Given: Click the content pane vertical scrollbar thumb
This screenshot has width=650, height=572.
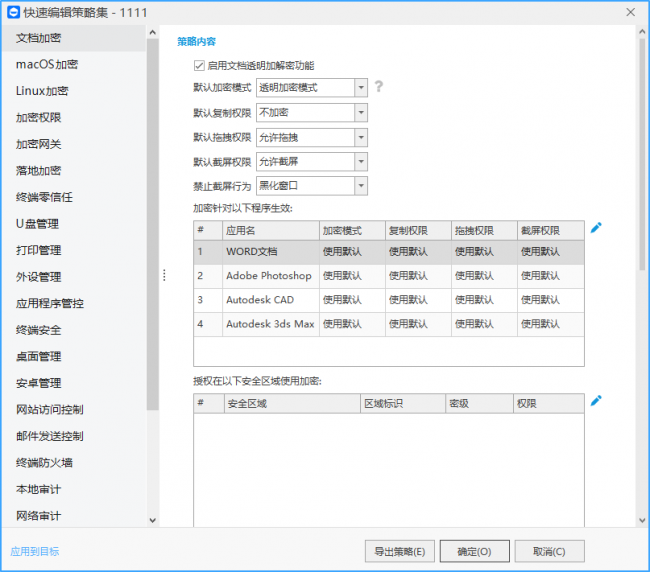Looking at the screenshot, I should (x=642, y=154).
